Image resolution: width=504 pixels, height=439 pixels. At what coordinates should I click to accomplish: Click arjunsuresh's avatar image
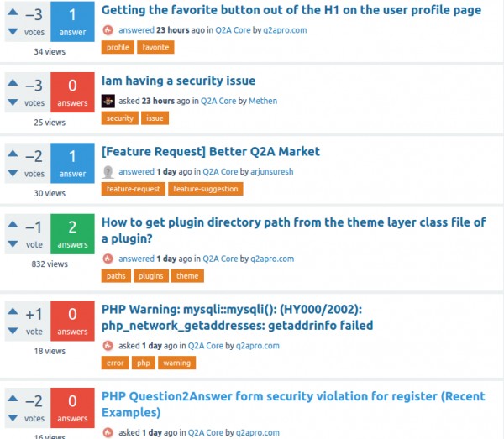click(x=108, y=171)
